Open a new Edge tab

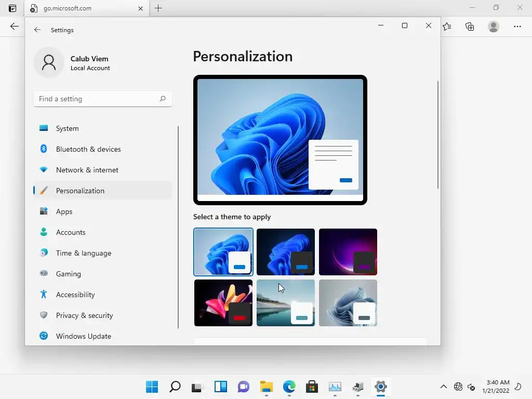click(158, 8)
